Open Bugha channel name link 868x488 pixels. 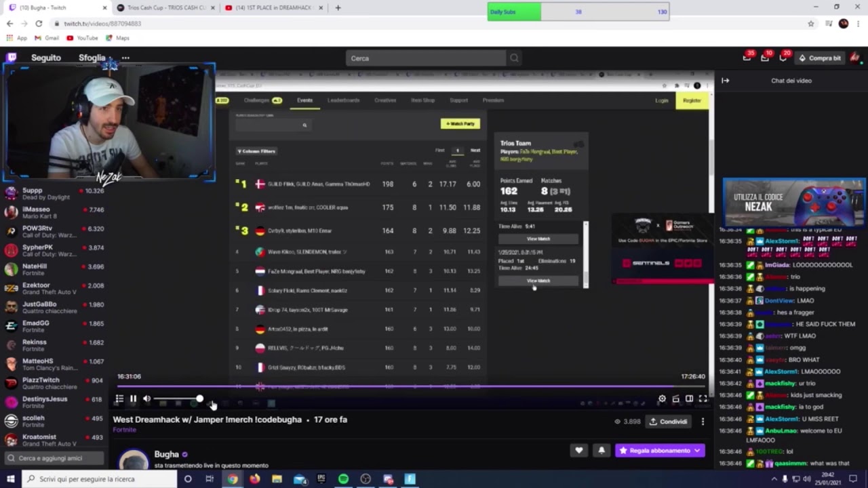166,454
